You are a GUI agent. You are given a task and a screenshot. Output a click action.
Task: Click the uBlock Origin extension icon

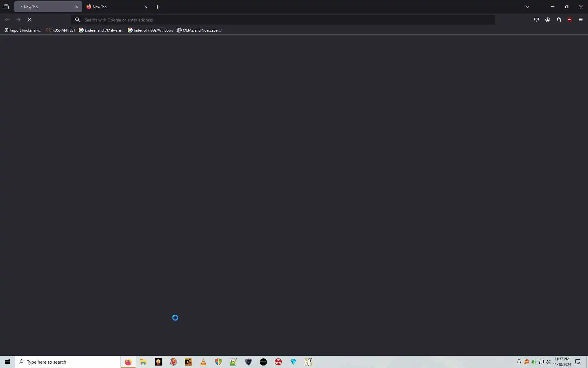point(569,20)
